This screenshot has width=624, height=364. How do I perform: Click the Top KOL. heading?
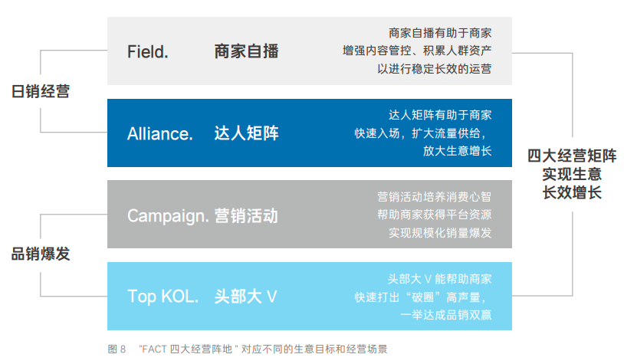click(x=163, y=297)
